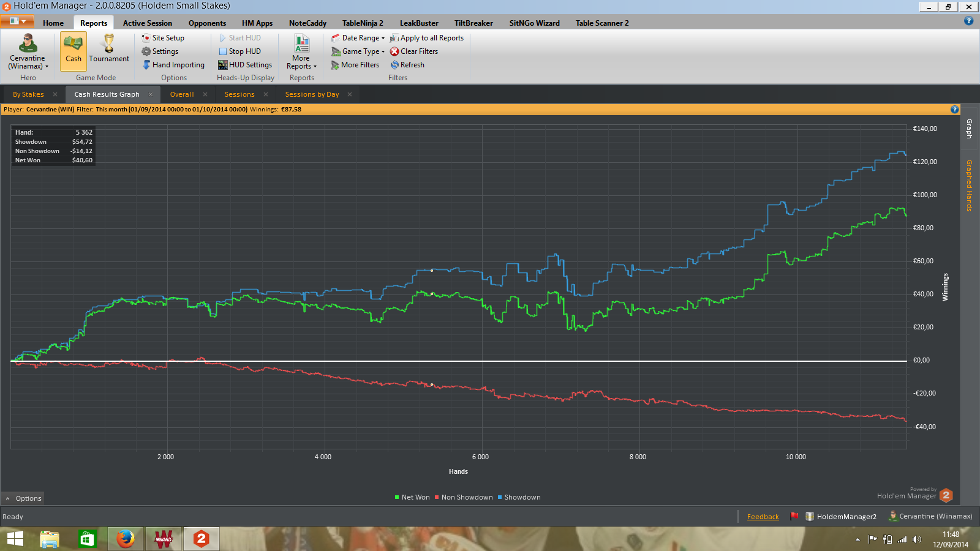Show hidden system tray icons
This screenshot has height=551, width=980.
(858, 539)
